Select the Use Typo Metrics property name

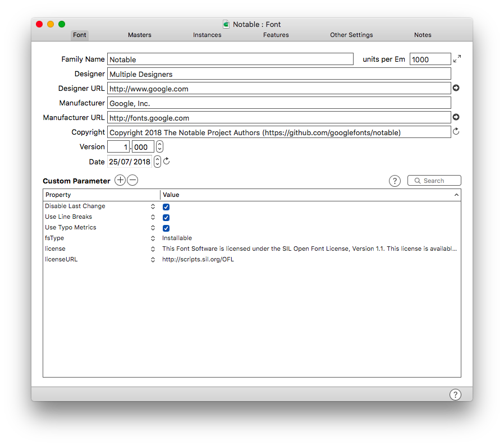tap(70, 227)
